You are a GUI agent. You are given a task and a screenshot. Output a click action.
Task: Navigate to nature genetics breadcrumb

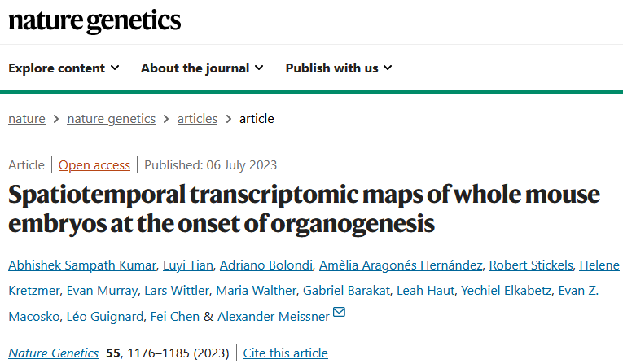112,119
